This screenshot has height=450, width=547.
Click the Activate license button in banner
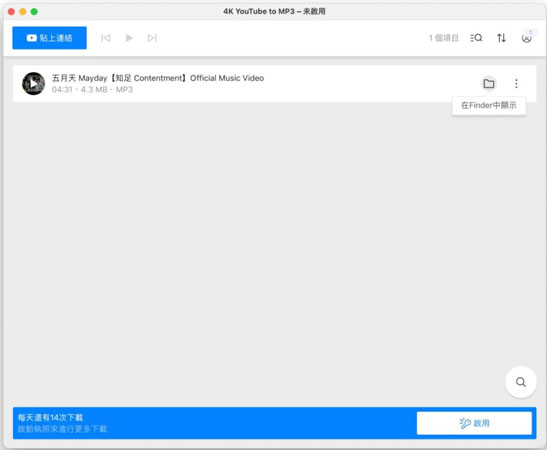point(474,423)
